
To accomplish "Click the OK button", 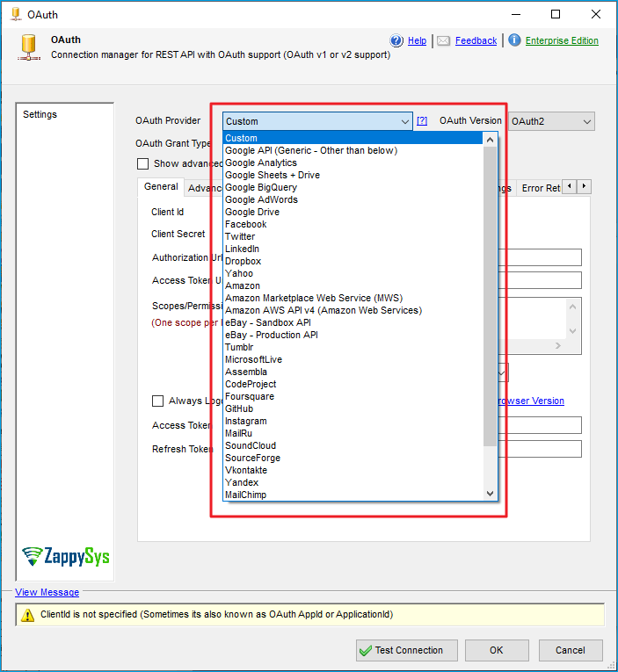I will (x=497, y=651).
